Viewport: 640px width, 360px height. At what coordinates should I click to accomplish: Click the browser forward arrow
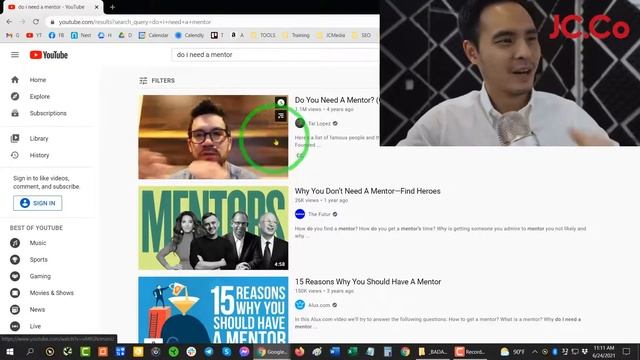coord(22,22)
